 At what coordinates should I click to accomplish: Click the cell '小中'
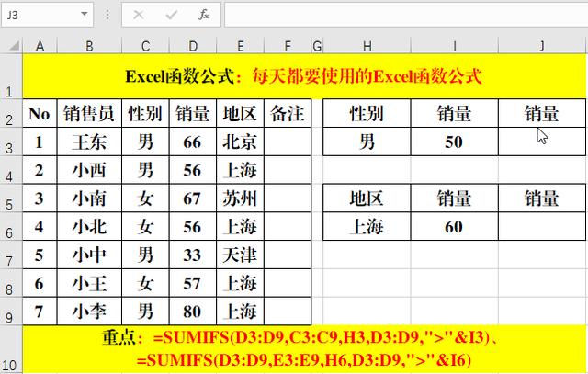pos(89,255)
